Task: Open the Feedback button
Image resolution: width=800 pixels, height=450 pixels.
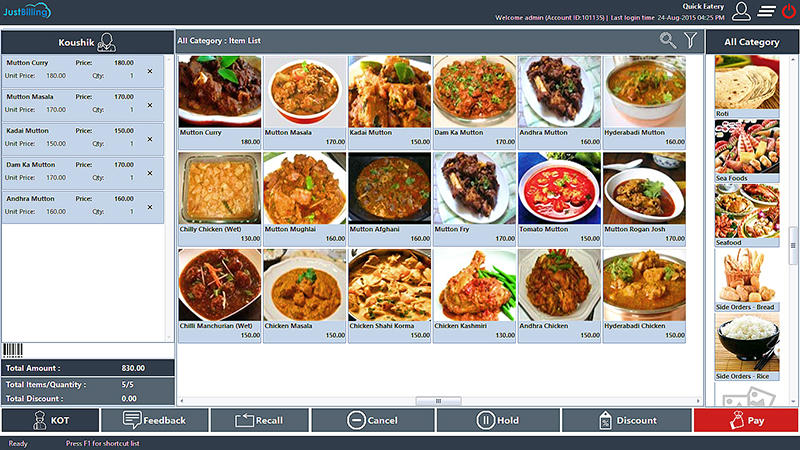Action: (x=155, y=420)
